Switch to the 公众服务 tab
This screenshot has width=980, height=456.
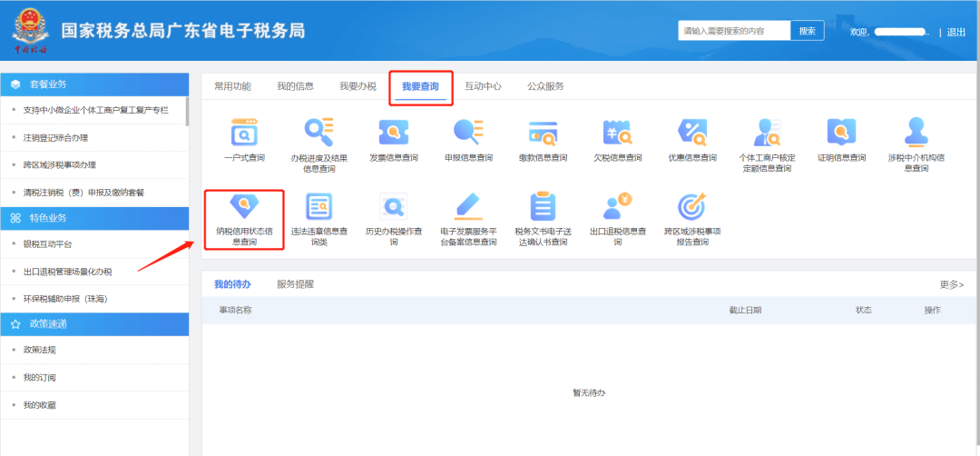(x=545, y=86)
